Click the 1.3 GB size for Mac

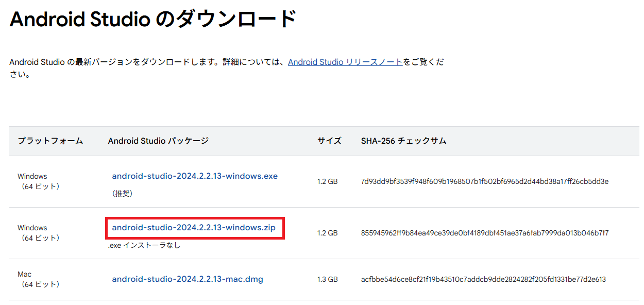click(x=327, y=279)
